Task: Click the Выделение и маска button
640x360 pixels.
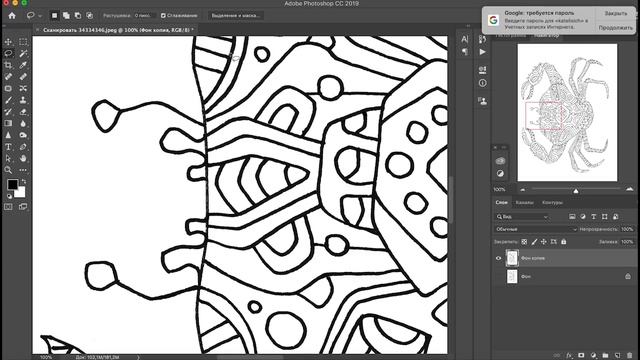Action: point(236,16)
